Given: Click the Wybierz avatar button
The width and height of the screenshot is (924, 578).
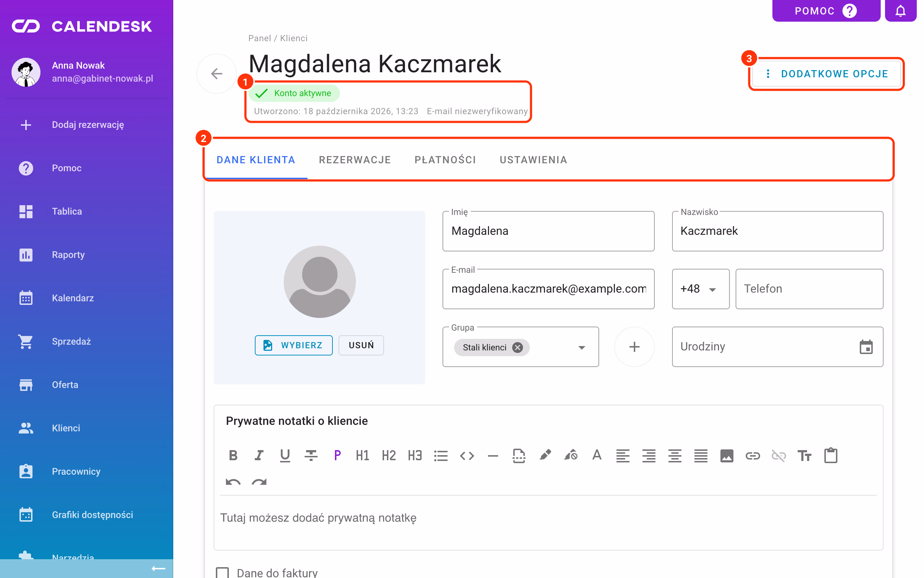Looking at the screenshot, I should (293, 345).
